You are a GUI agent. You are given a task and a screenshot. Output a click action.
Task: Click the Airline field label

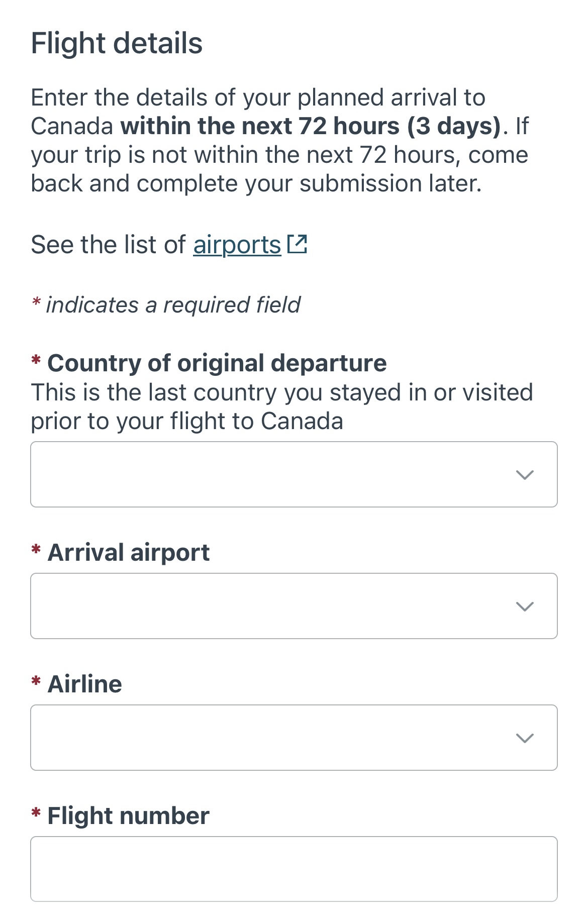84,684
